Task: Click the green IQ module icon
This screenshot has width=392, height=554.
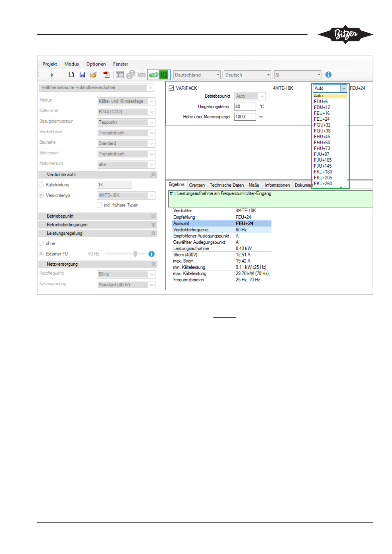Action: pos(164,75)
